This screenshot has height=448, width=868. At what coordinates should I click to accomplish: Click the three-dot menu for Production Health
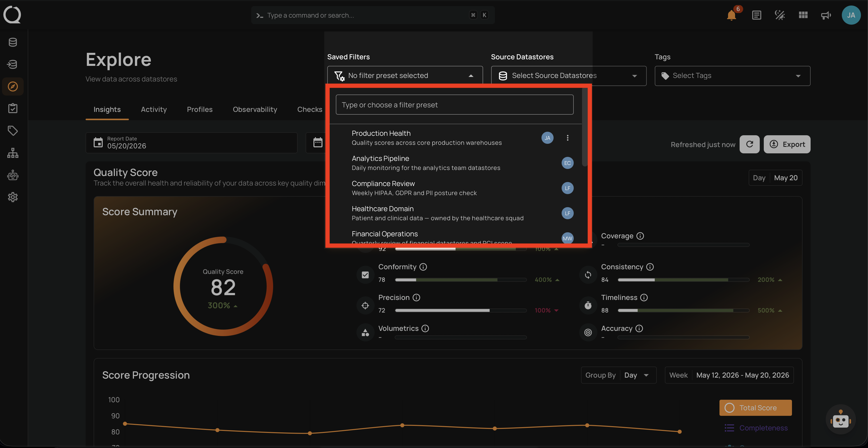[567, 138]
